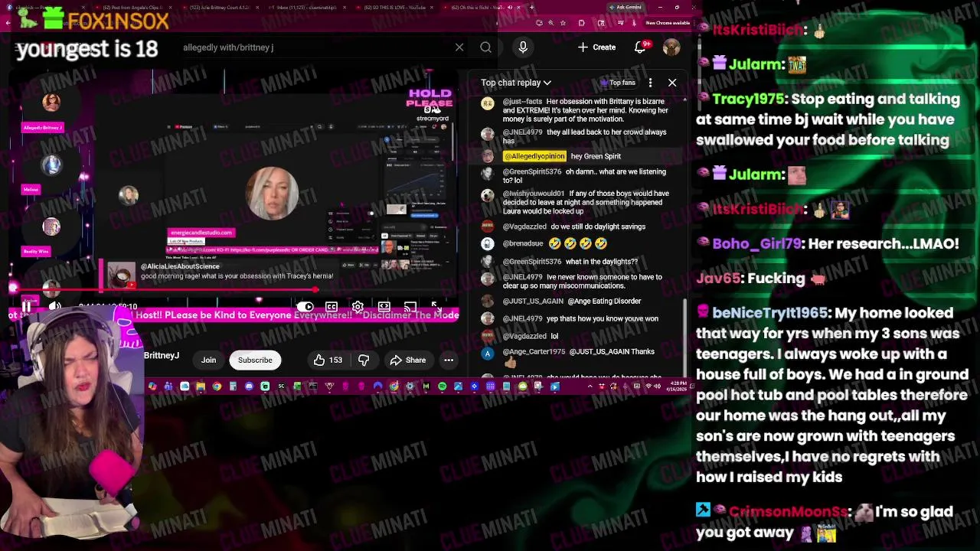Image resolution: width=980 pixels, height=551 pixels.
Task: Like the video with thumbs up
Action: click(328, 360)
